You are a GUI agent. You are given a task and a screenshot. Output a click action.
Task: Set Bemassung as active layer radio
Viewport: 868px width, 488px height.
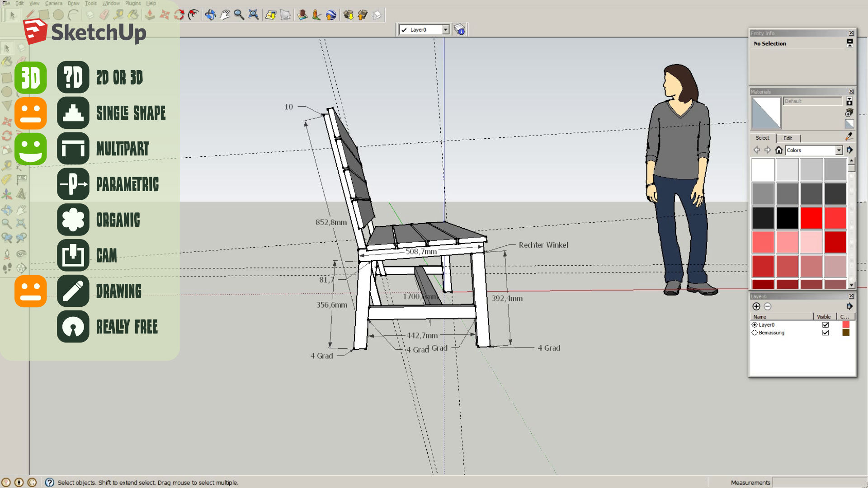(755, 333)
